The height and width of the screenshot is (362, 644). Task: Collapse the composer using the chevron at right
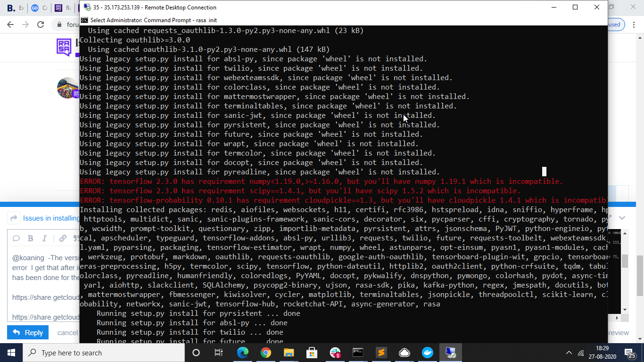coord(622,218)
